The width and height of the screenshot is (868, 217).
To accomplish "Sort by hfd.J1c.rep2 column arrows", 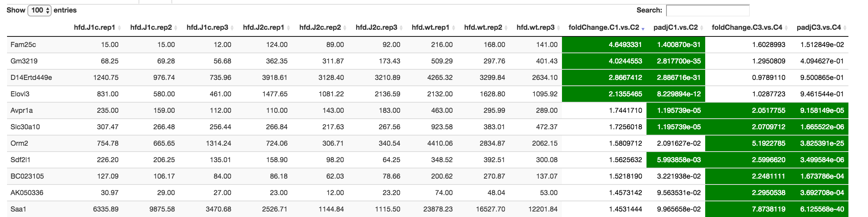I will [176, 28].
